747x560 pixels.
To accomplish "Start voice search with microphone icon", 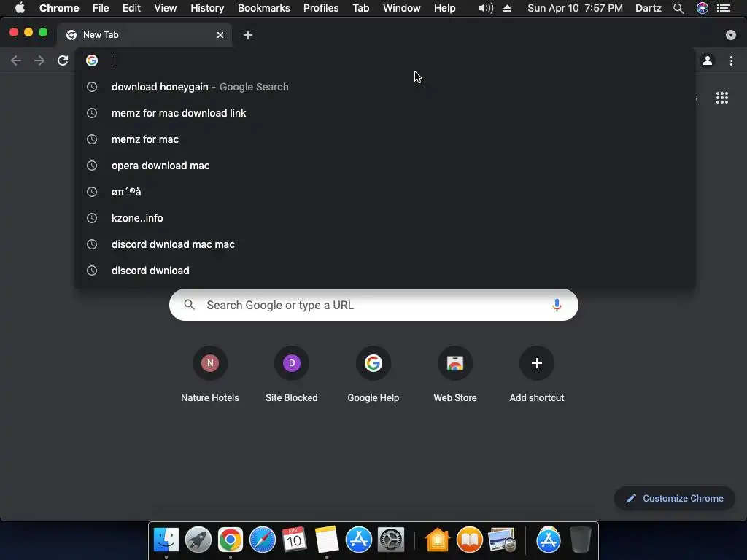I will click(x=557, y=306).
